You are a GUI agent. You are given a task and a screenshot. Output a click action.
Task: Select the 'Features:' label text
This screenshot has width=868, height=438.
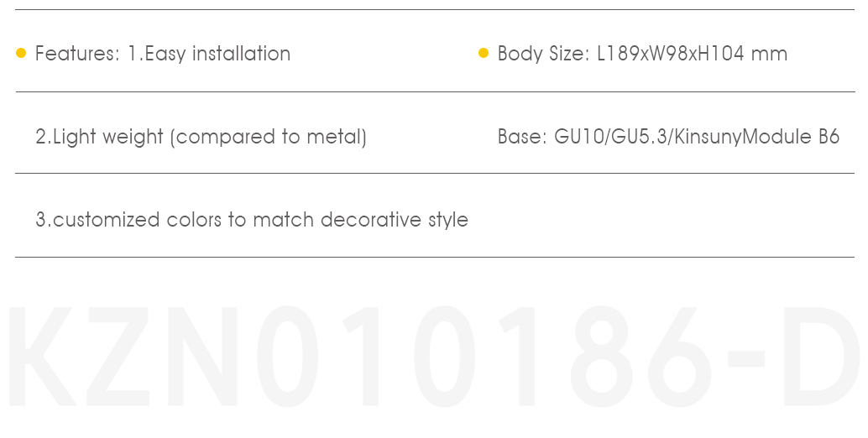coord(77,54)
